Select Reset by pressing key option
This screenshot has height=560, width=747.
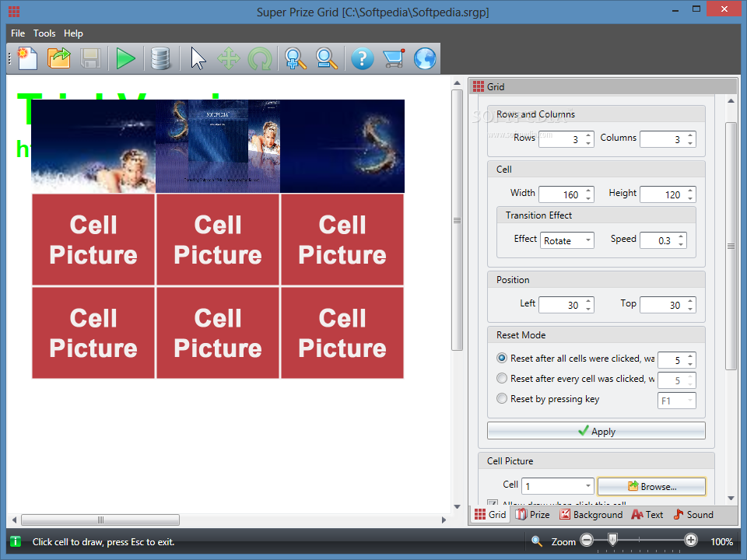click(502, 398)
